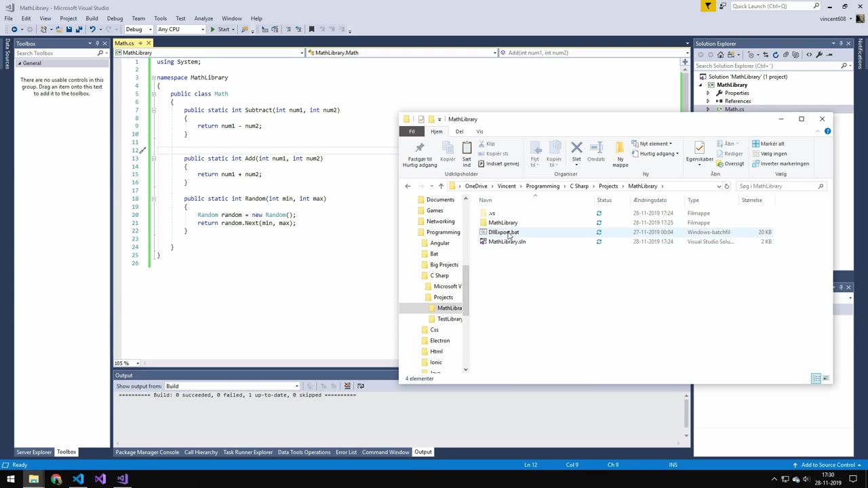Switch to Error List tab
Screen dimensions: 868x488
coord(346,452)
